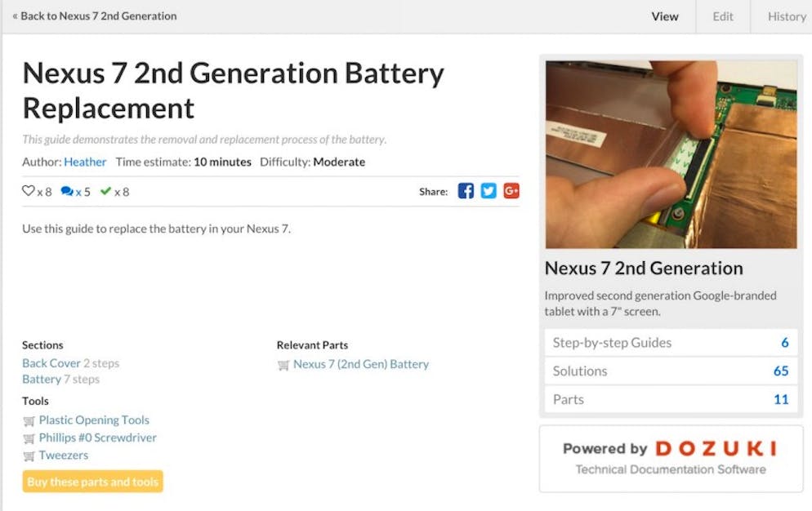Click cart icon beside Nexus 7 Battery

(283, 365)
